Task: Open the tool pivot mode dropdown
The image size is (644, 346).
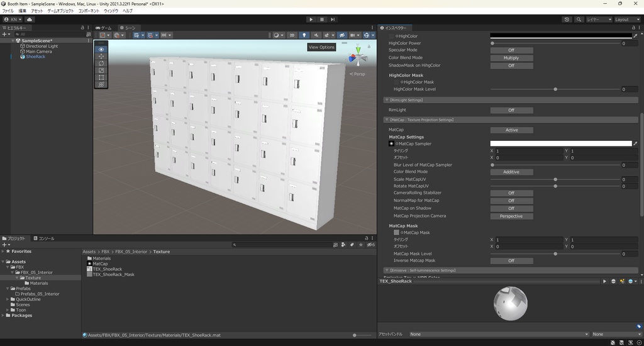Action: 105,35
